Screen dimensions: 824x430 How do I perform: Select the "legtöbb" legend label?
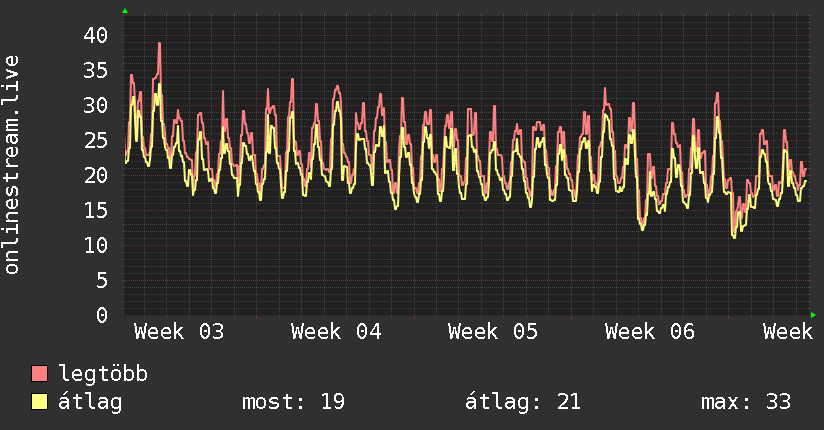[x=103, y=374]
